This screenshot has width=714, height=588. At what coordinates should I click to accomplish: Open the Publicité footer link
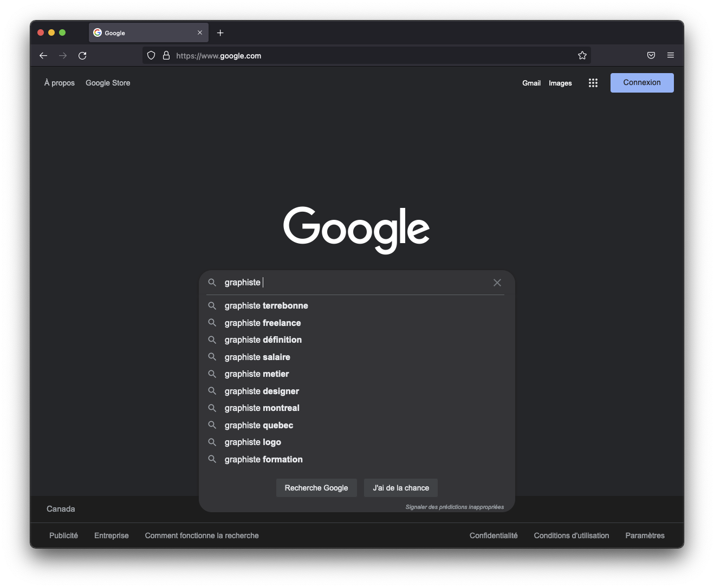click(x=63, y=535)
